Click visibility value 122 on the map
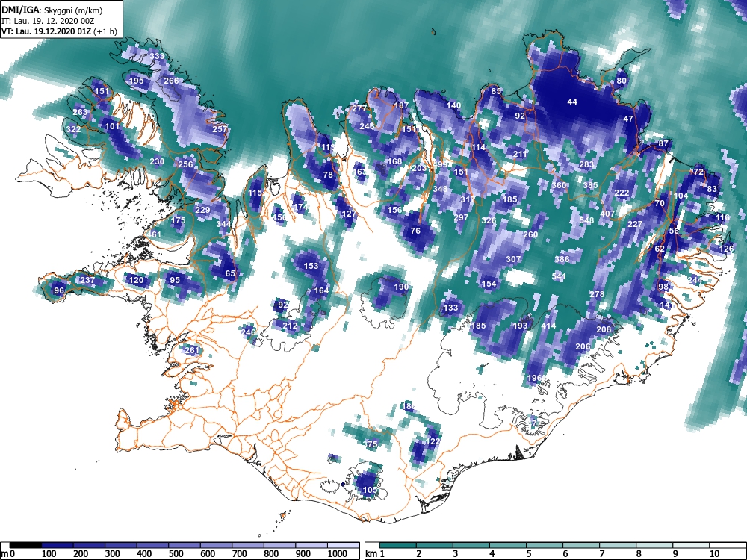 433,441
